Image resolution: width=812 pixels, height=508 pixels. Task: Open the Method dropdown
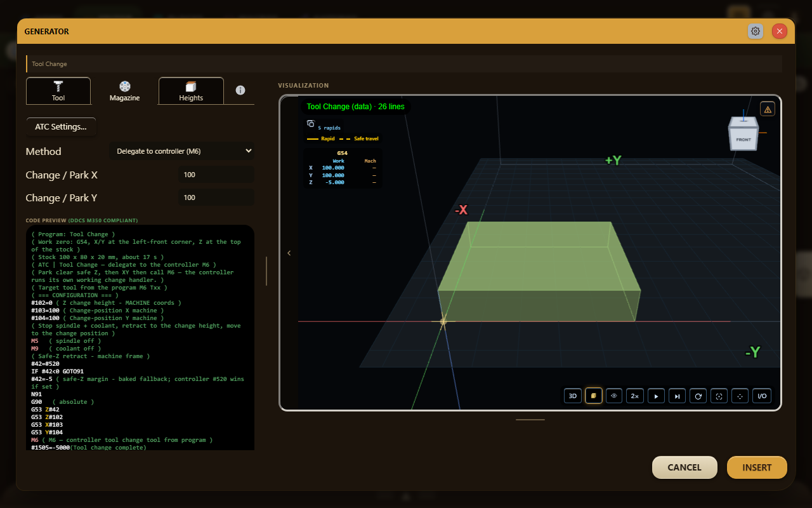pos(181,151)
